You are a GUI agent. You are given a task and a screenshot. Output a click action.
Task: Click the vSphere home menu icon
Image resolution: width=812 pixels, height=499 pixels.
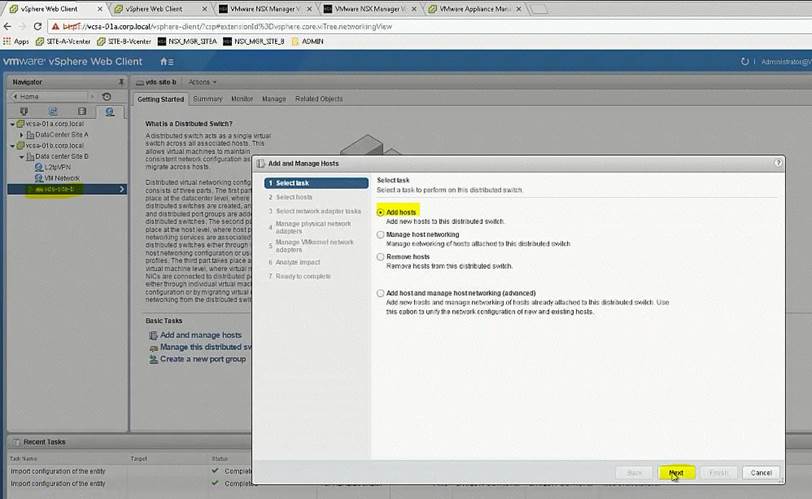point(165,62)
